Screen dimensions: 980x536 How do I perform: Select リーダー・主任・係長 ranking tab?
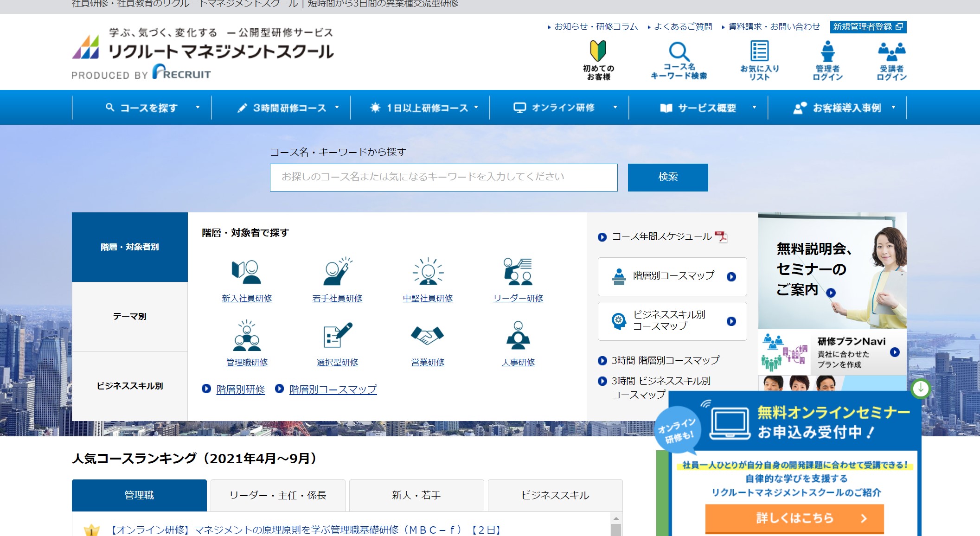tap(277, 495)
